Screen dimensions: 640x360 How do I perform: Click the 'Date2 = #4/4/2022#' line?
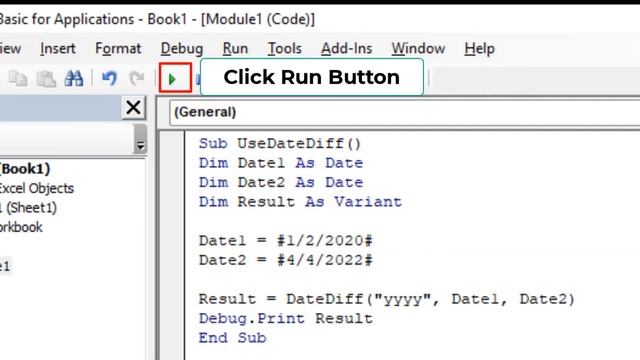point(285,260)
